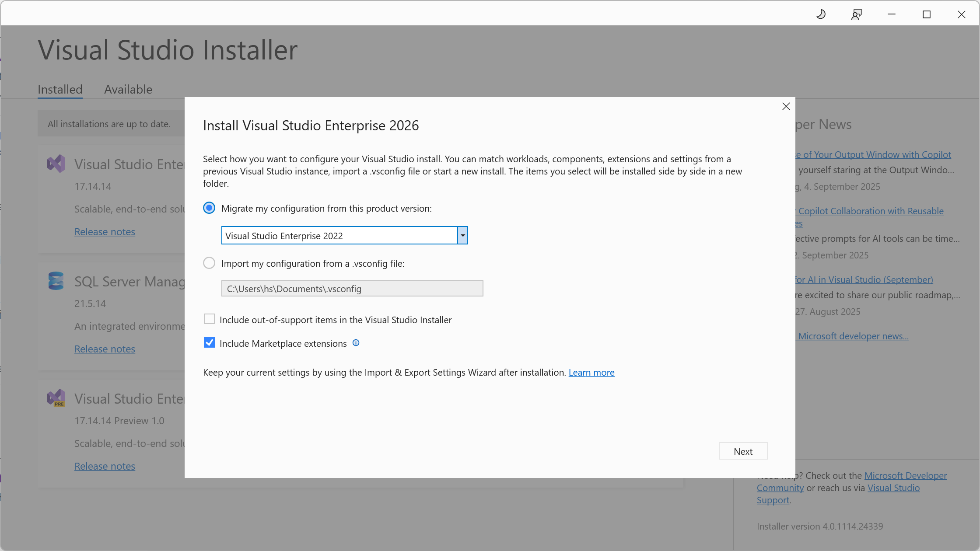The image size is (980, 551).
Task: Uncheck Include Marketplace extensions checkbox
Action: click(209, 343)
